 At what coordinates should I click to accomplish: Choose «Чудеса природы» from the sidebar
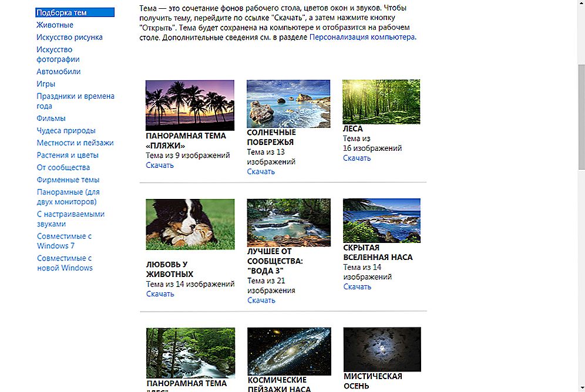click(66, 131)
